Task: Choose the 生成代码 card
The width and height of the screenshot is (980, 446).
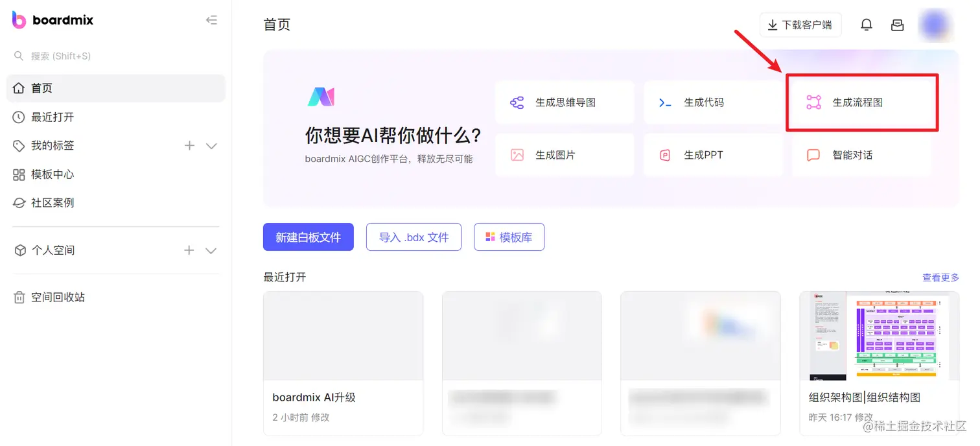Action: [x=713, y=102]
